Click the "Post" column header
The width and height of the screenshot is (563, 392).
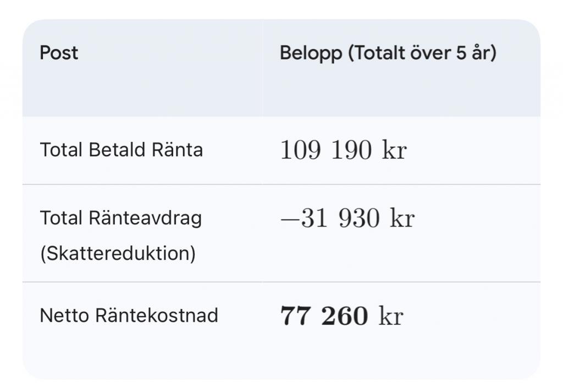(59, 53)
